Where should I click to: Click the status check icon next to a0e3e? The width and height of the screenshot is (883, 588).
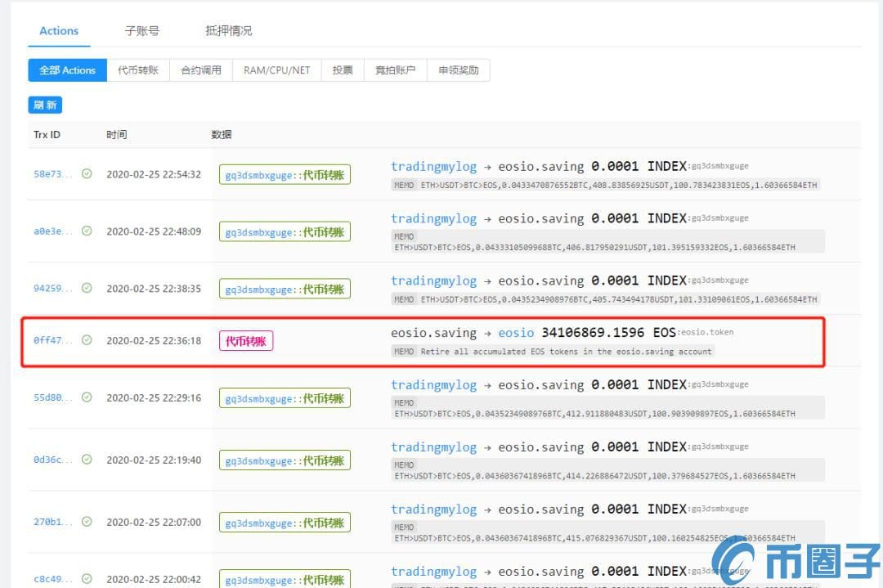[x=87, y=231]
